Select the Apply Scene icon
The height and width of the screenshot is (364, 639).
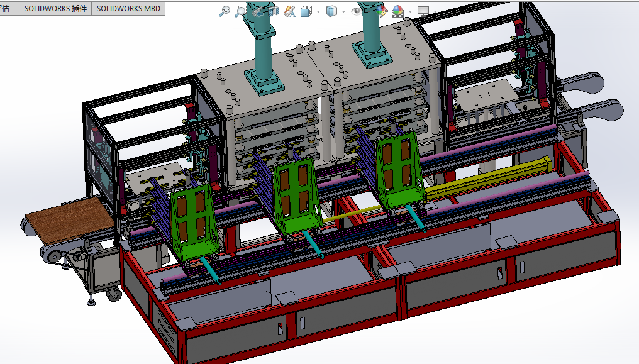pyautogui.click(x=397, y=11)
